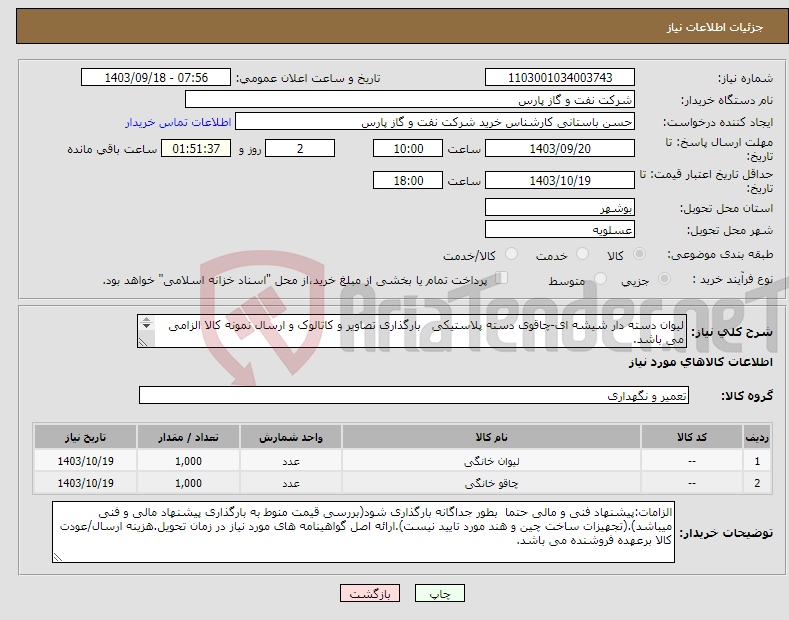Toggle the اسناد خزانه اسلامی payment checkbox

coord(502,278)
